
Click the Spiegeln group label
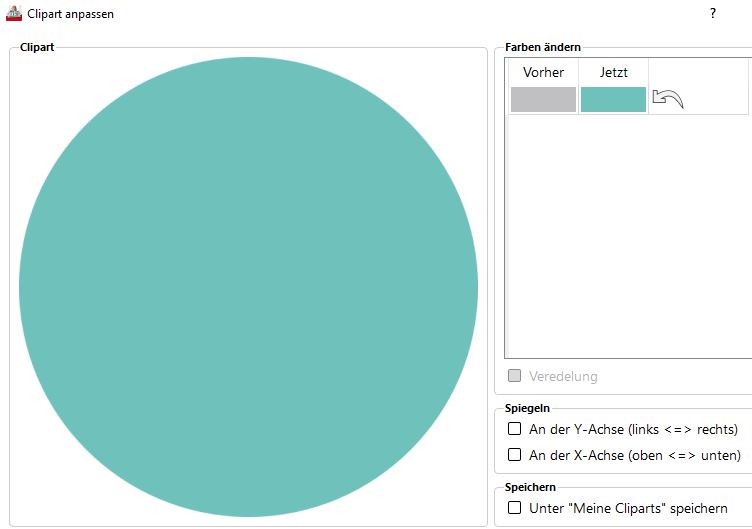[527, 408]
